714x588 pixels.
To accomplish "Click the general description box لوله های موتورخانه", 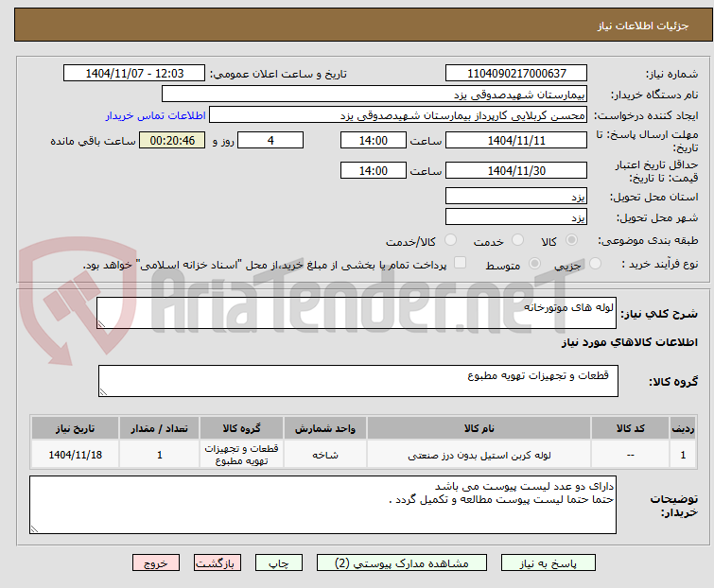I will pyautogui.click(x=357, y=313).
